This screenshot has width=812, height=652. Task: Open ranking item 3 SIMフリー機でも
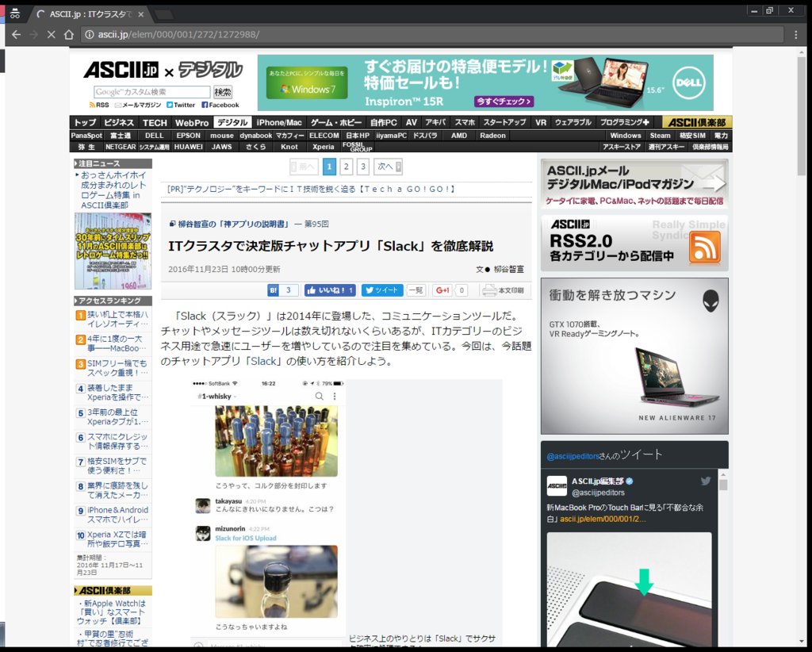(117, 368)
